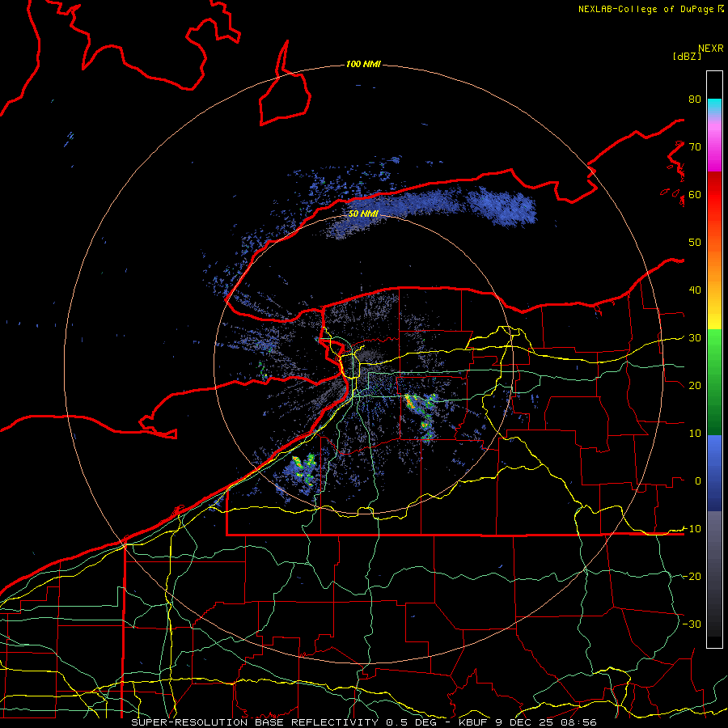Click the [dBZ] unit label
Screen dimensions: 728x728
coord(687,57)
